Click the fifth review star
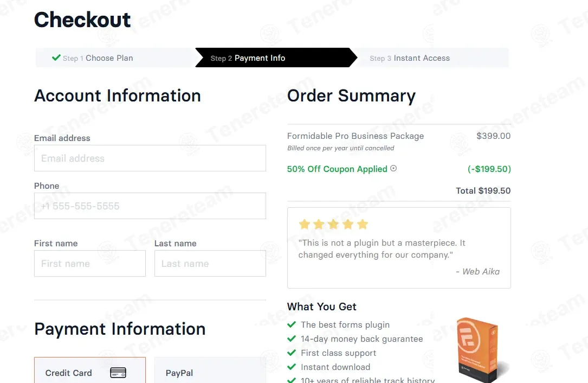Image resolution: width=588 pixels, height=383 pixels. tap(362, 225)
